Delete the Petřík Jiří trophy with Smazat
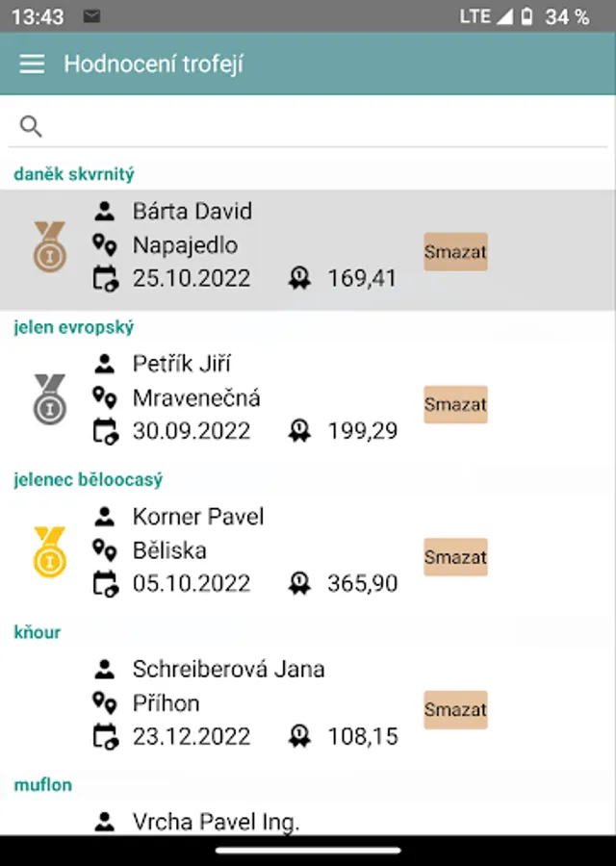The height and width of the screenshot is (866, 616). point(455,404)
